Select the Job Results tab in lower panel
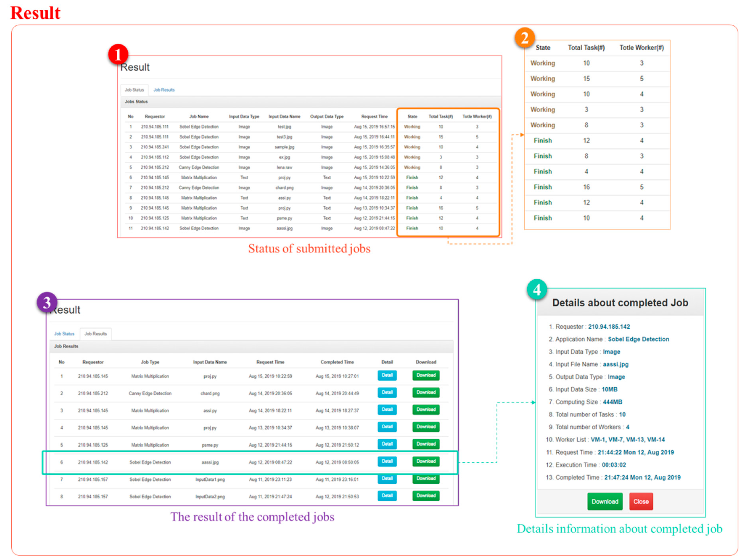This screenshot has width=743, height=560. tap(95, 334)
